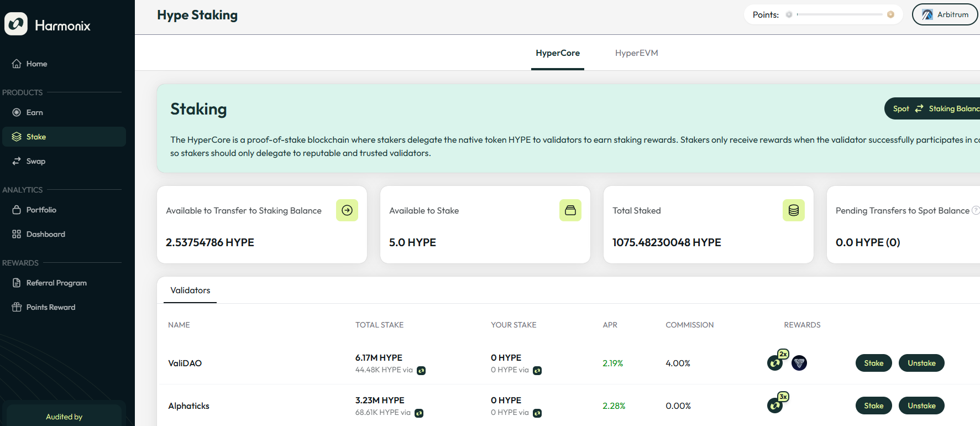The width and height of the screenshot is (980, 426).
Task: Click the Audited by banner
Action: coord(64,415)
